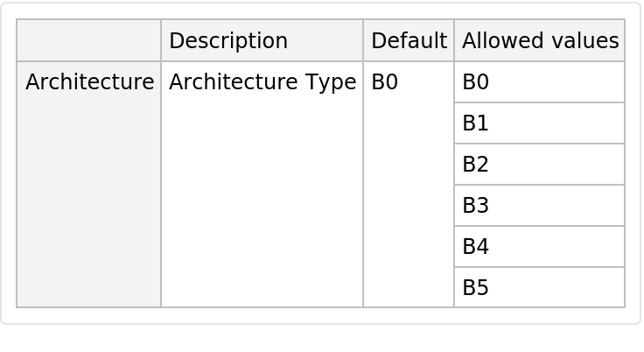Viewport: 644px width, 352px height.
Task: Select the Architecture row header label
Action: (89, 82)
